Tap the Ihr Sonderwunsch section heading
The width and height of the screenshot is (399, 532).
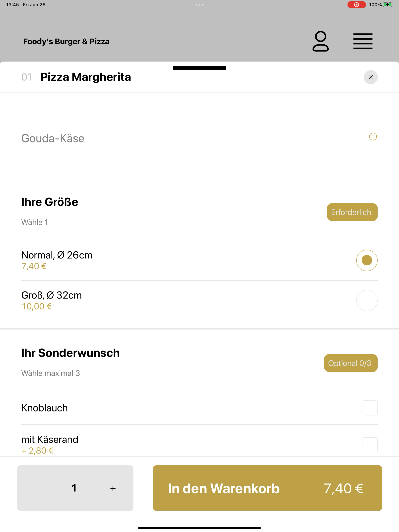tap(70, 353)
